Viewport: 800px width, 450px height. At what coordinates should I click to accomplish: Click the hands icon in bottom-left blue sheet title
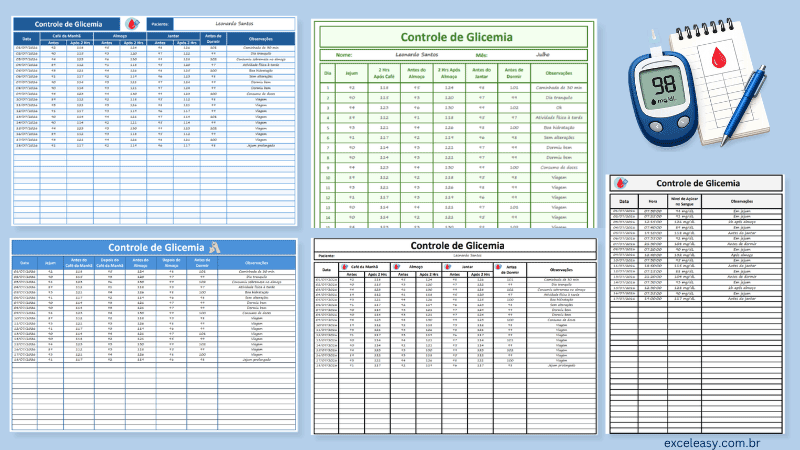tap(215, 247)
